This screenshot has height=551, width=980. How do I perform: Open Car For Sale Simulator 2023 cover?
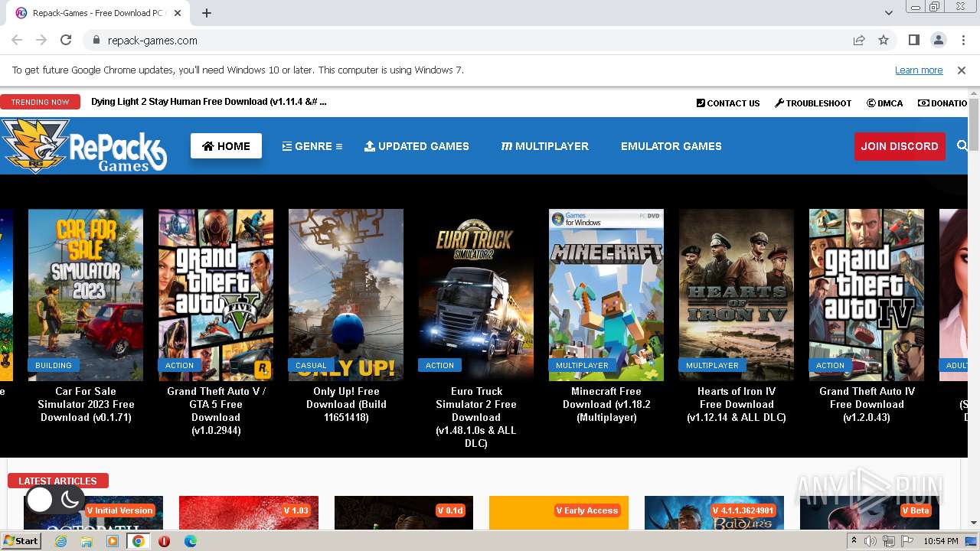(x=86, y=295)
